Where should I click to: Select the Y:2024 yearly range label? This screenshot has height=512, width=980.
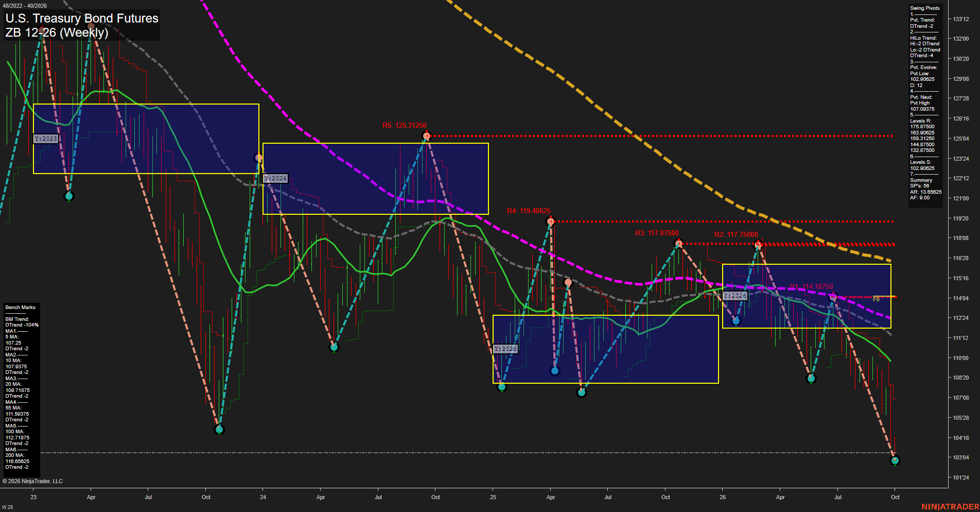coord(276,178)
